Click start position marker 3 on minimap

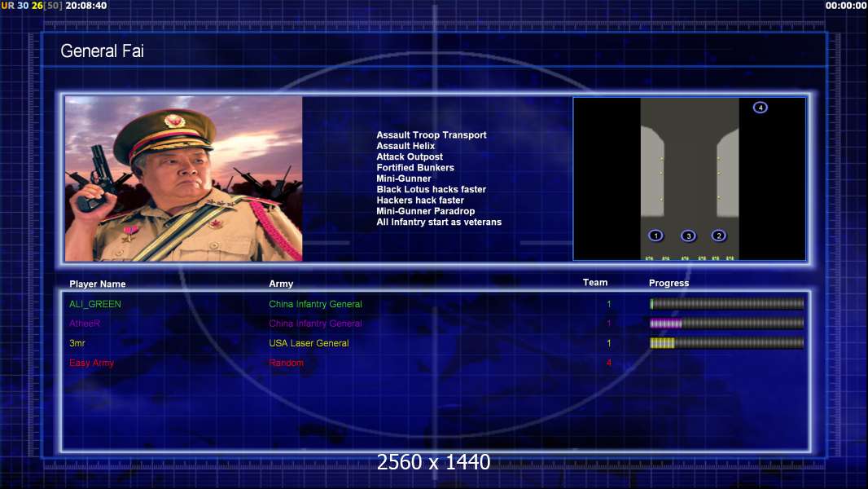click(688, 236)
